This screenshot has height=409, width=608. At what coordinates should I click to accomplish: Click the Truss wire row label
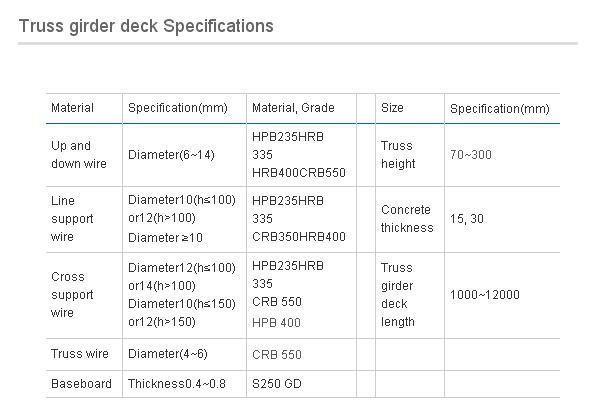coord(80,354)
